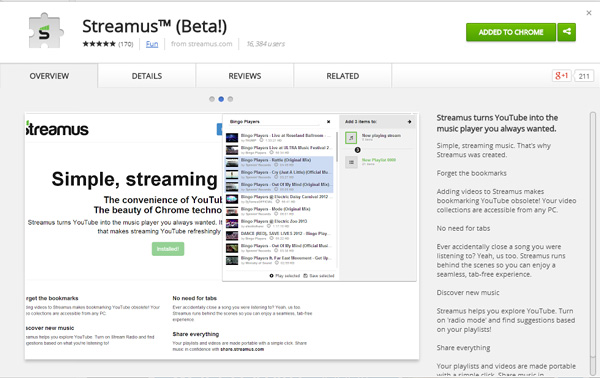Click the share icon button beside Added to Chrome
The width and height of the screenshot is (600, 378).
(x=567, y=32)
